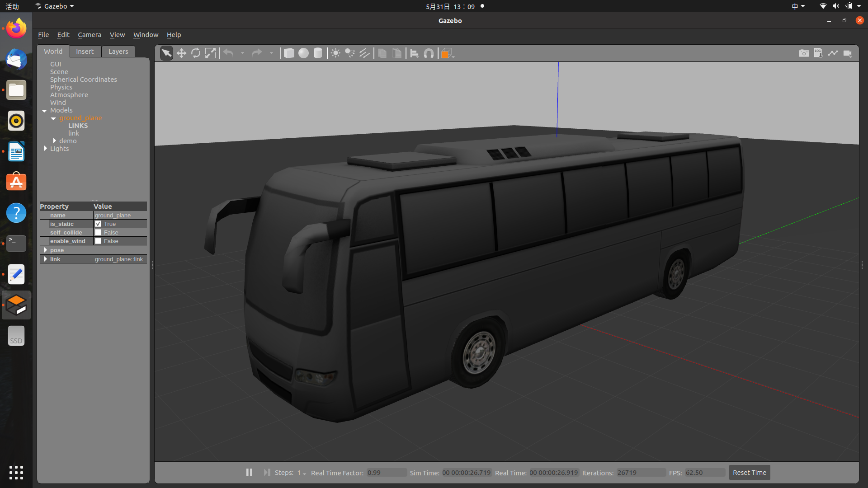Expand the pose property row

click(x=46, y=250)
